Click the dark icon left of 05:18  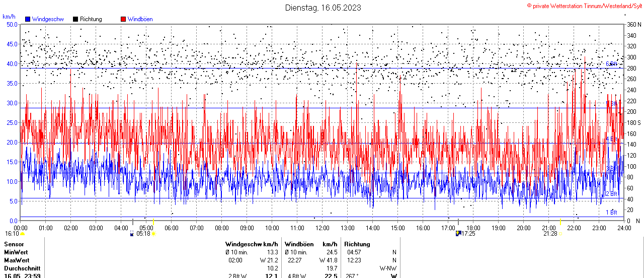pyautogui.click(x=132, y=234)
